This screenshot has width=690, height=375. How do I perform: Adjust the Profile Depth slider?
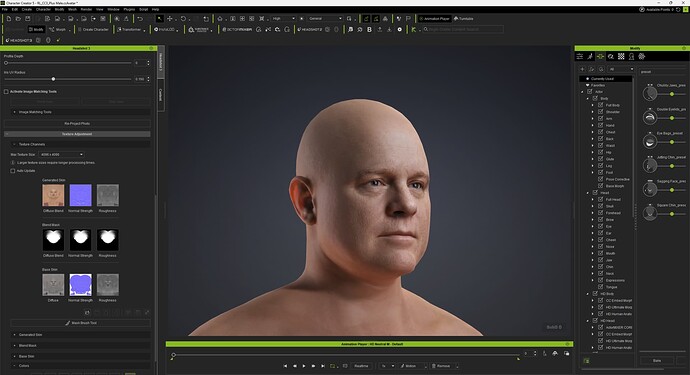(68, 63)
